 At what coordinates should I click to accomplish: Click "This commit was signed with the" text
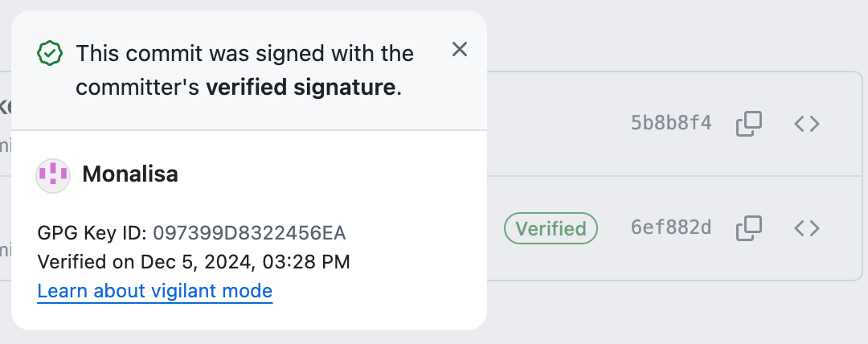(245, 54)
